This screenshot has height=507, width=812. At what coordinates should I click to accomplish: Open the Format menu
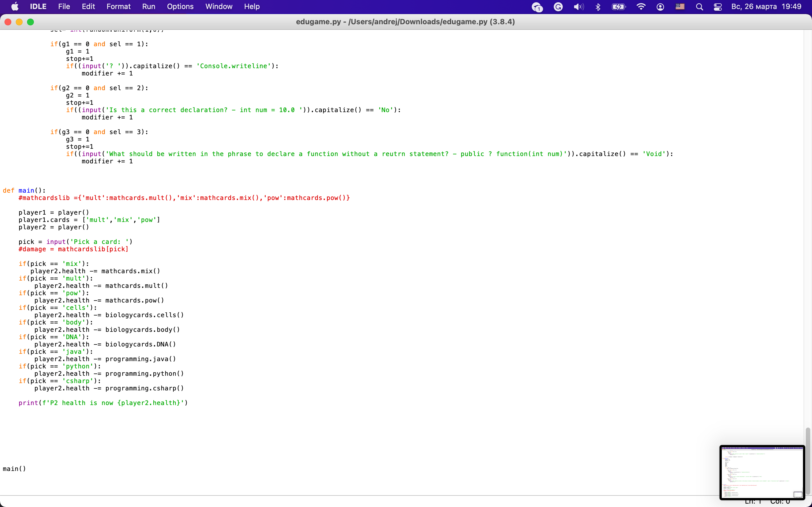pos(118,7)
